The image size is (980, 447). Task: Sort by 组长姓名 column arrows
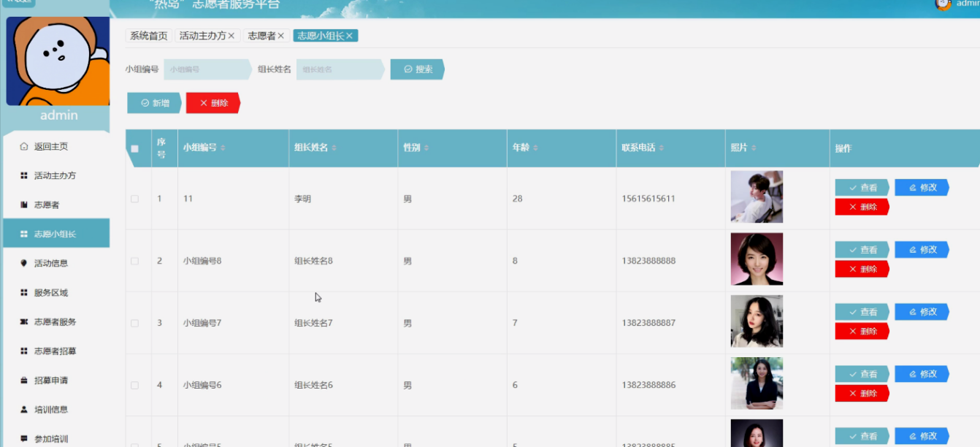(334, 148)
